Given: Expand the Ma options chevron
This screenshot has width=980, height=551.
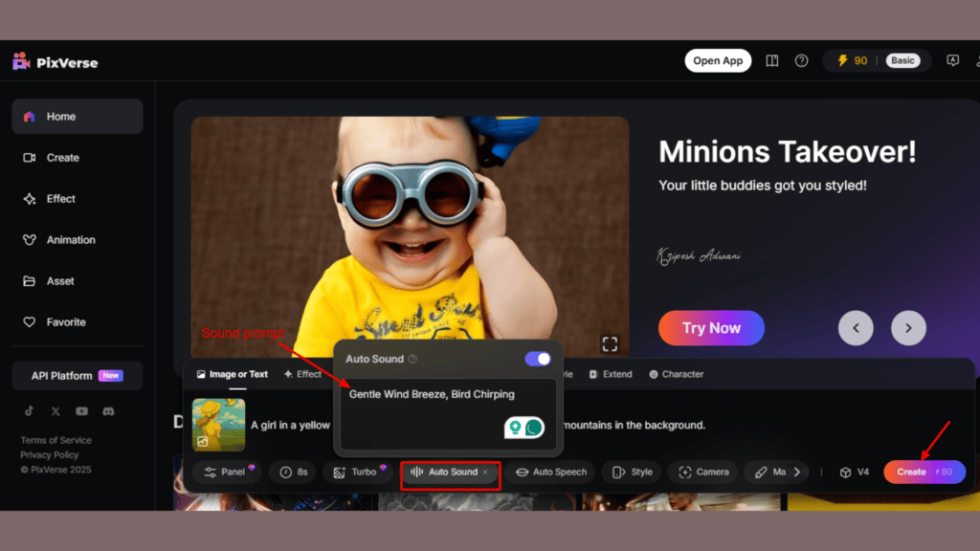Looking at the screenshot, I should tap(796, 472).
